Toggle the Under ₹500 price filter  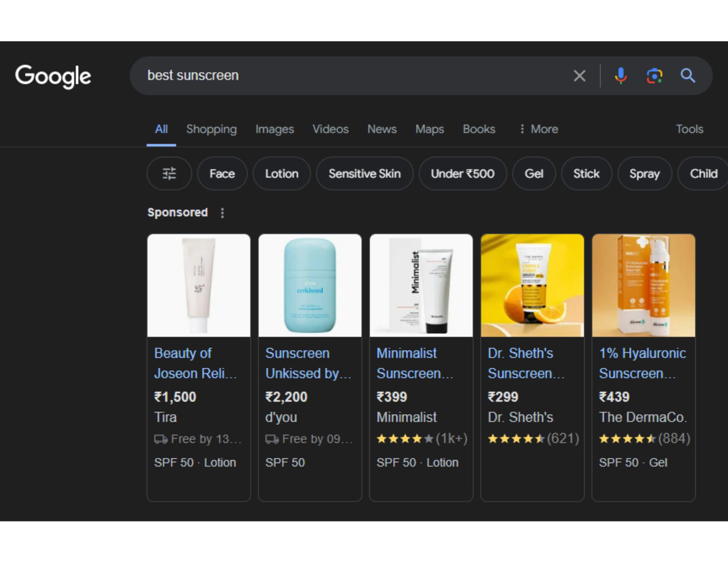click(x=462, y=174)
